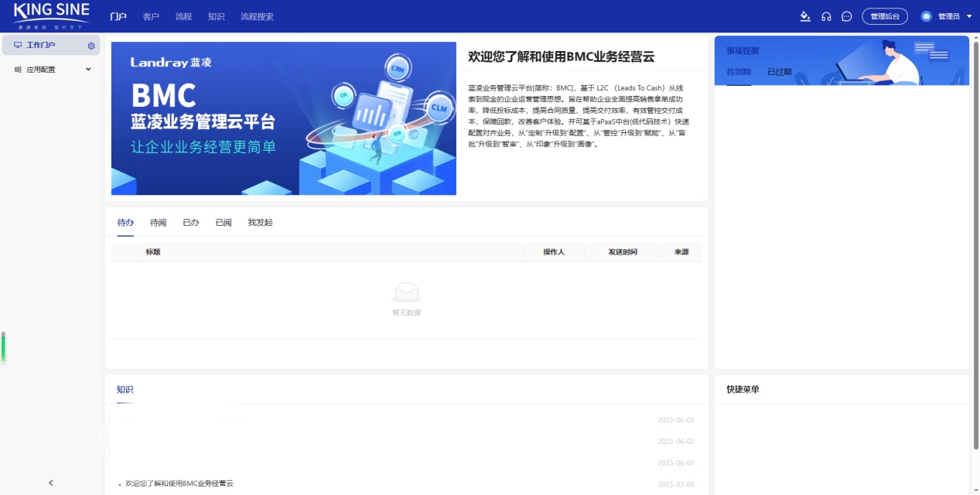Screen dimensions: 980x495
Task: Open the 流程搜索 top menu
Action: tap(257, 16)
